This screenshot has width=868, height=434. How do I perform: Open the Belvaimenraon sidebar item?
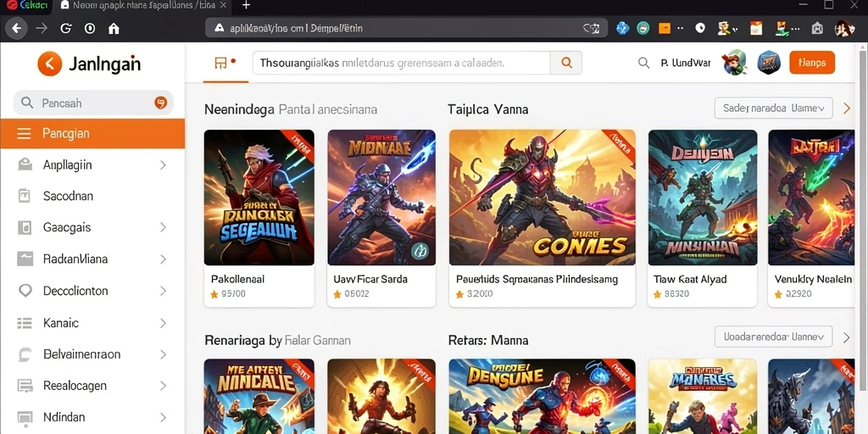click(92, 354)
